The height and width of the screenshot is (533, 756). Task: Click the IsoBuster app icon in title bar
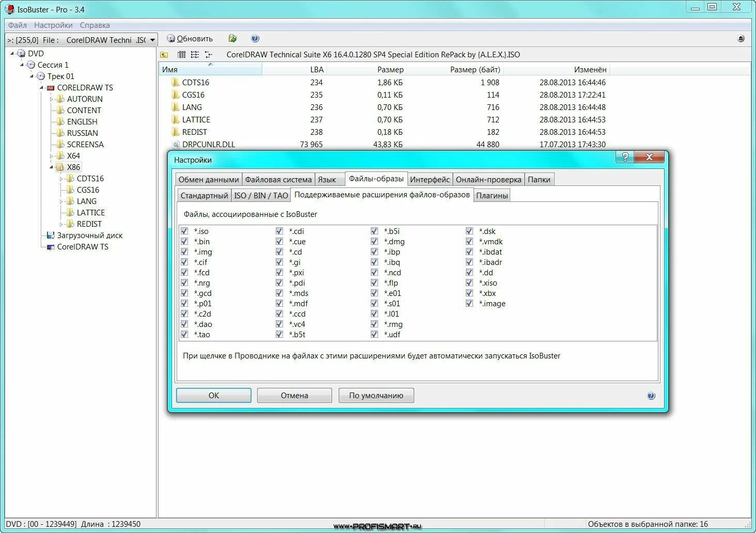[9, 9]
